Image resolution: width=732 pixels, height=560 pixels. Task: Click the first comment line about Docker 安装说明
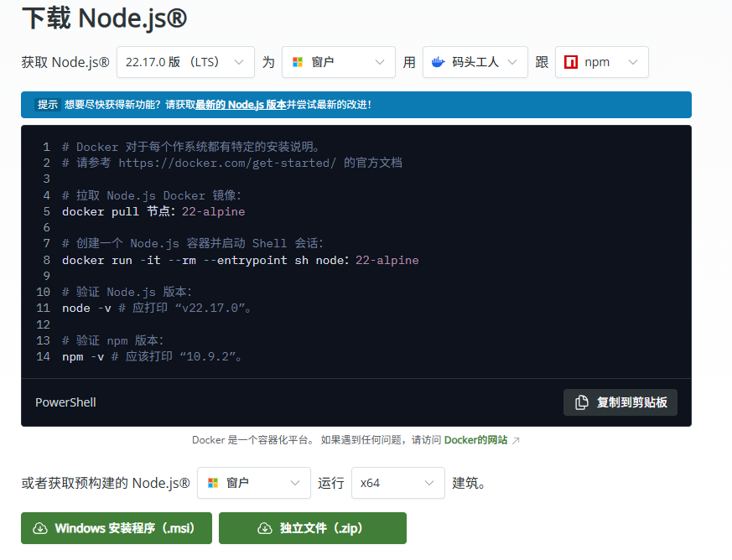click(x=191, y=147)
